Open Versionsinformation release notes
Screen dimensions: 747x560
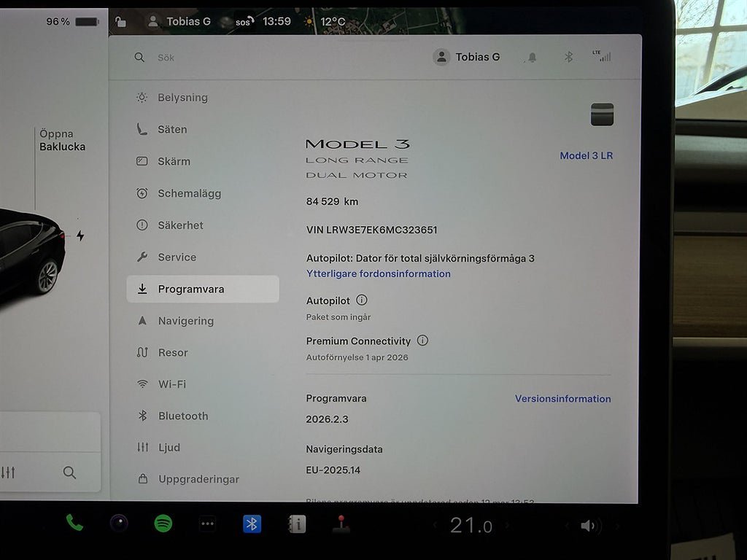[562, 399]
